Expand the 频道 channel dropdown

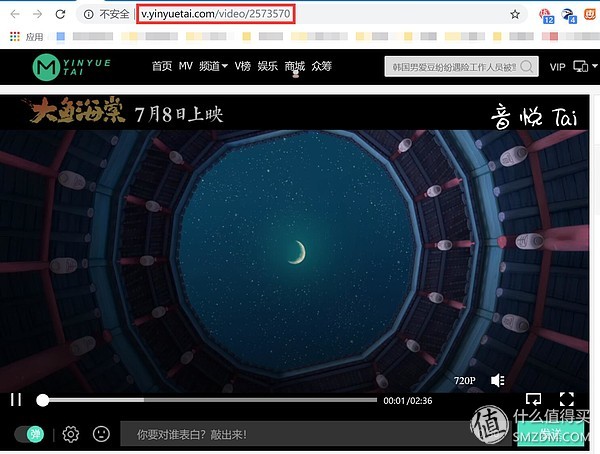pyautogui.click(x=213, y=66)
